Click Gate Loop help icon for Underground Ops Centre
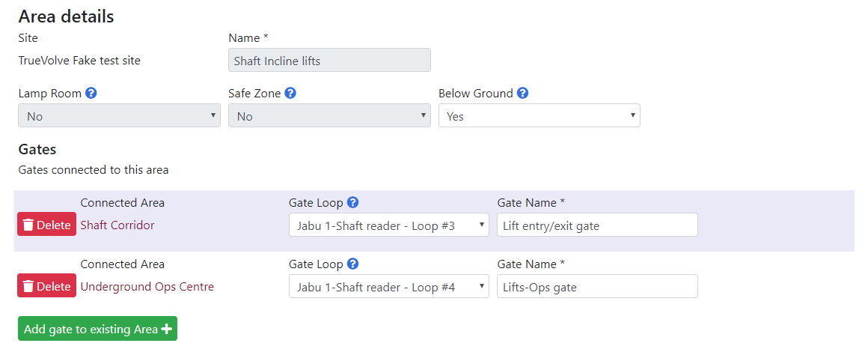 click(x=352, y=264)
